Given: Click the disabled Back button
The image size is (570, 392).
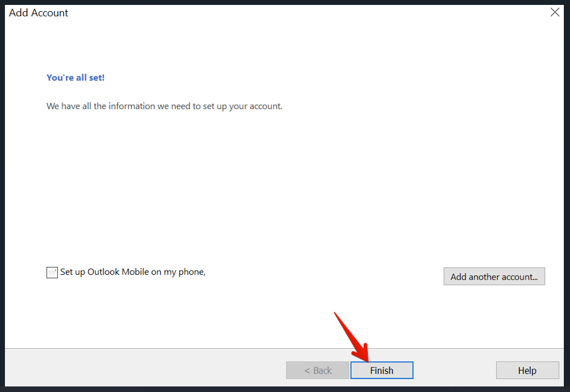Looking at the screenshot, I should coord(318,370).
